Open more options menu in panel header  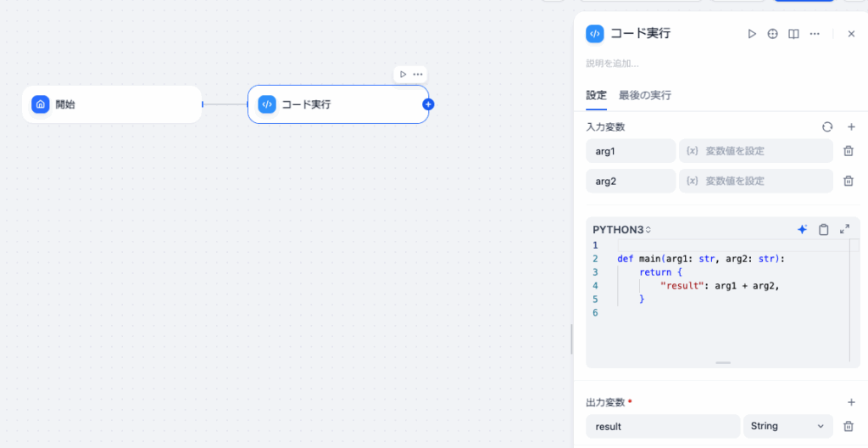point(815,34)
